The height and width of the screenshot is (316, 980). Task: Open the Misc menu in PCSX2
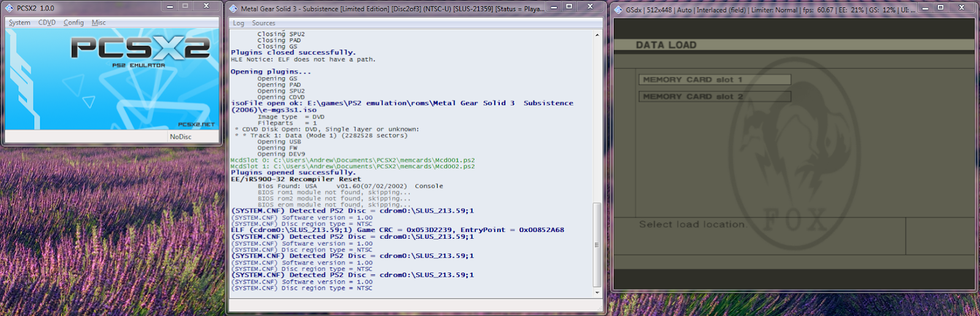99,23
